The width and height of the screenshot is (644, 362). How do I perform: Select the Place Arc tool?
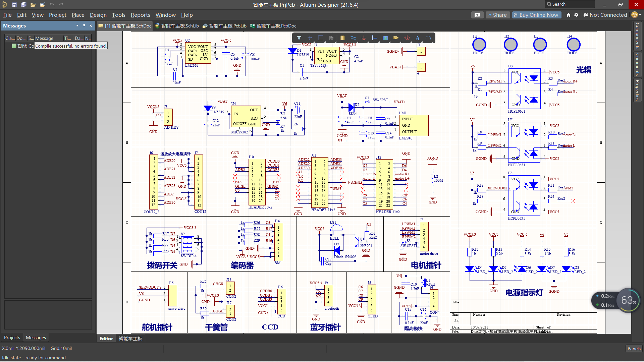tap(429, 38)
